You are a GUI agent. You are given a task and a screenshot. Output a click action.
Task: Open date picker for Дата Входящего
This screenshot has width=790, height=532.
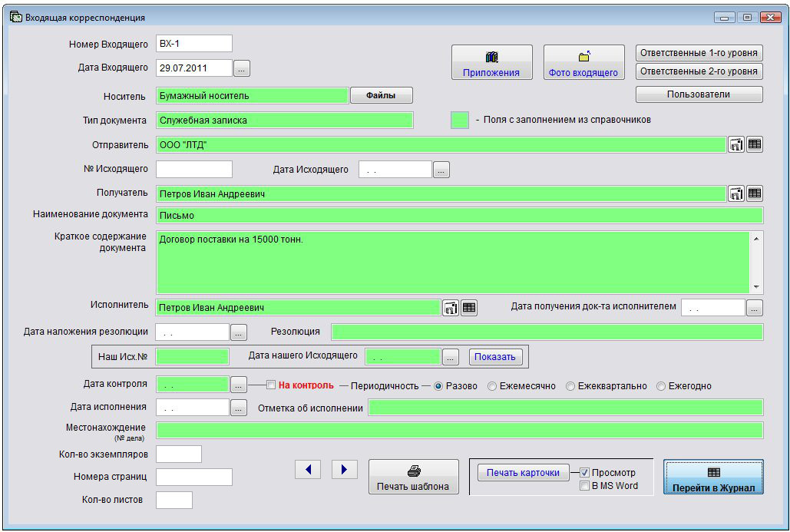tap(242, 68)
